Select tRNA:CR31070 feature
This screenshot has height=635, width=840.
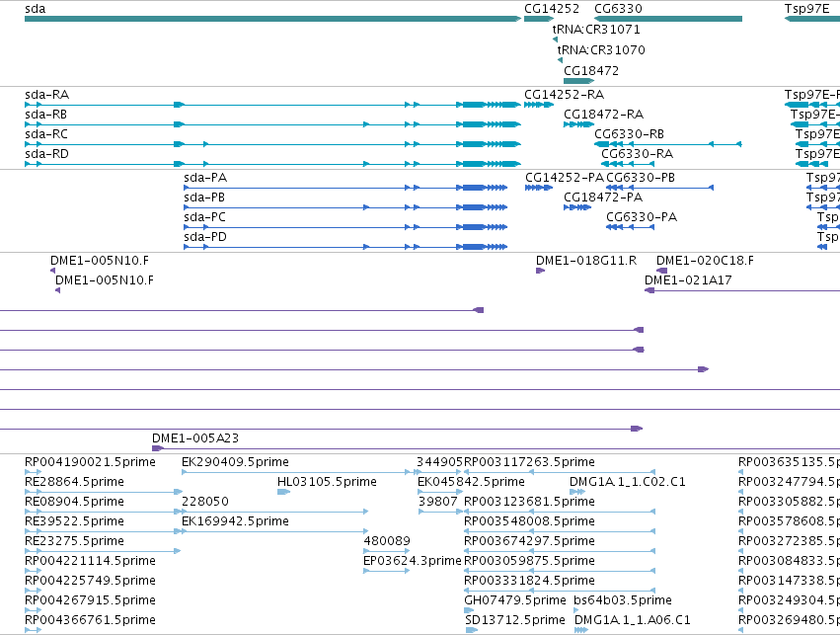click(560, 60)
